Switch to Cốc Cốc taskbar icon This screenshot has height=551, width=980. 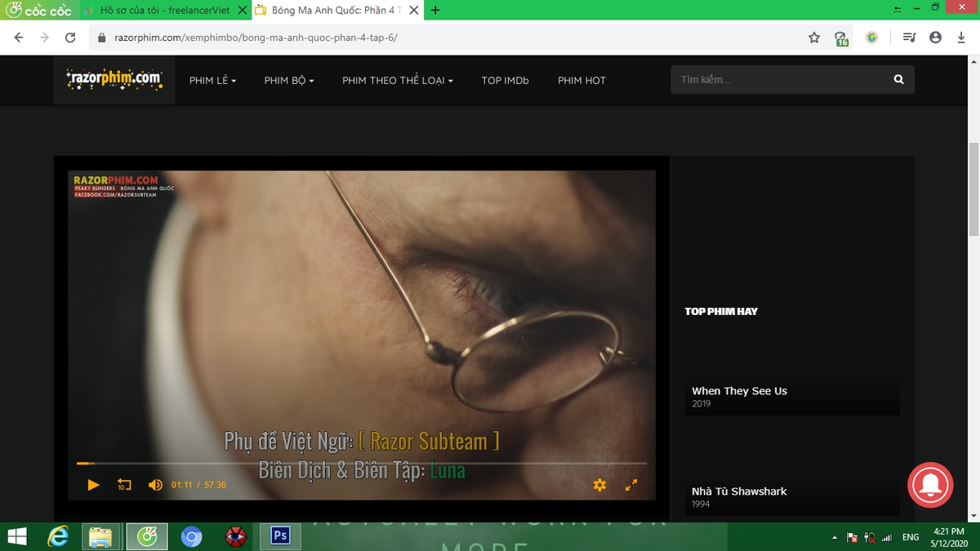(x=147, y=536)
